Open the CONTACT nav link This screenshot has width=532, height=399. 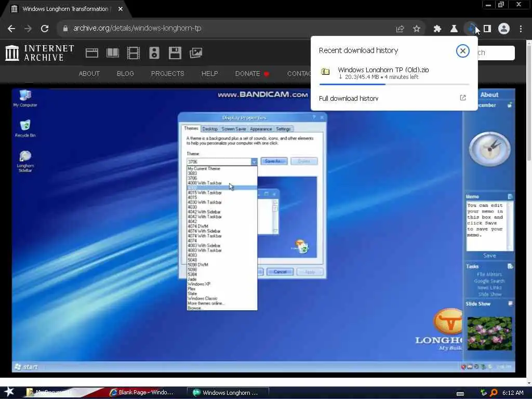299,74
